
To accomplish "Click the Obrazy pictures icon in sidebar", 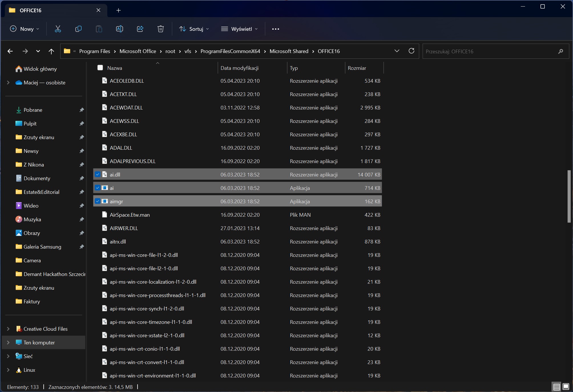I will pyautogui.click(x=19, y=233).
